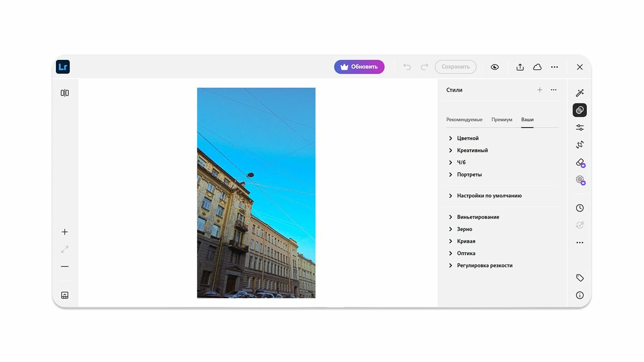Viewport: 644px width, 362px height.
Task: Toggle the filmstrip at bottom left
Action: 65,295
